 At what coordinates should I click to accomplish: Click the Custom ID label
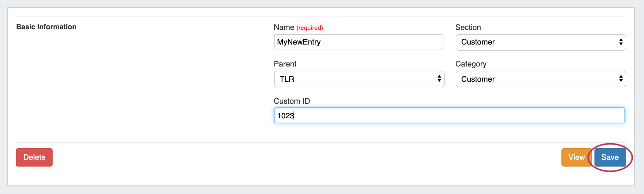coord(292,101)
